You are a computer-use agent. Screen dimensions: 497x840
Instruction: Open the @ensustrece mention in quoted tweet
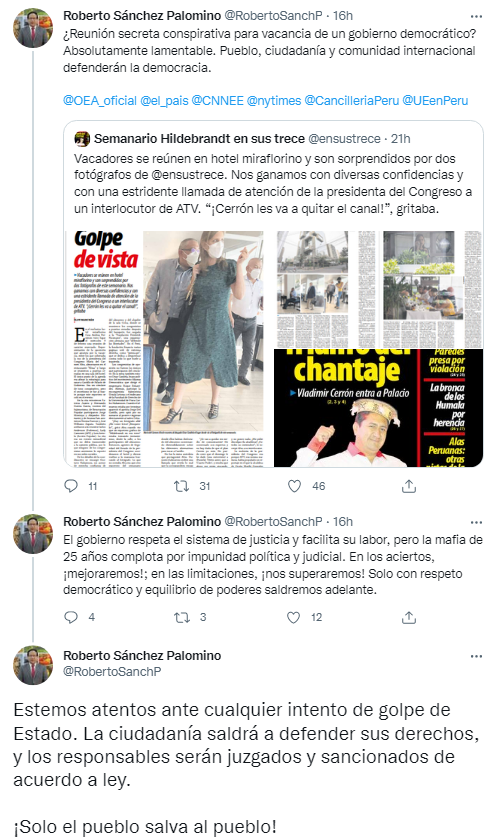(184, 175)
